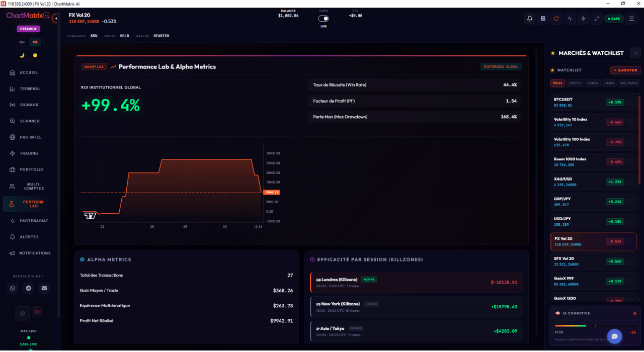Screen dimensions: 644x352
Task: Open the hamburger menu icon
Action: 631,19
